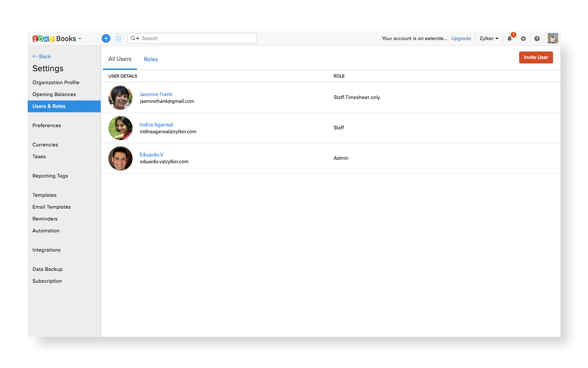Open Organization Profile settings
Viewport: 588px width, 368px height.
56,82
